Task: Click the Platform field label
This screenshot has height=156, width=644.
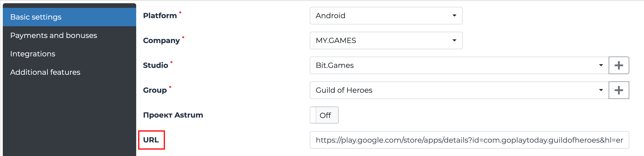Action: coord(160,16)
